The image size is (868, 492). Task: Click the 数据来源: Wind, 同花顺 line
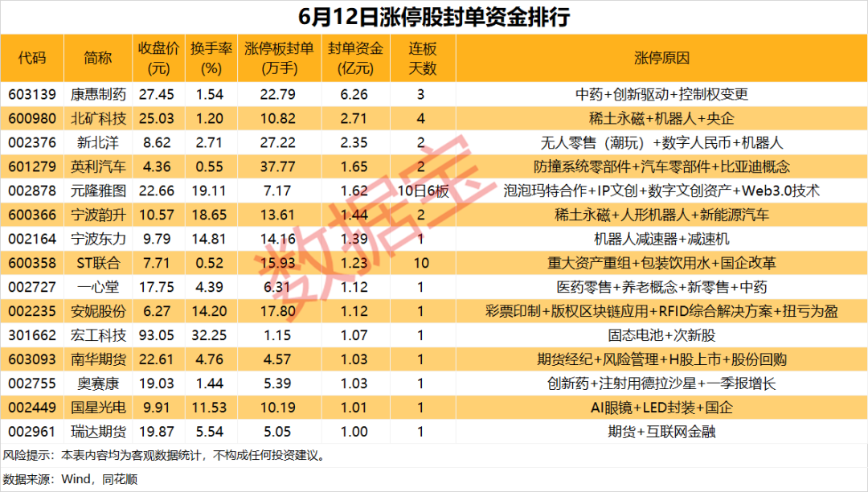click(x=70, y=479)
